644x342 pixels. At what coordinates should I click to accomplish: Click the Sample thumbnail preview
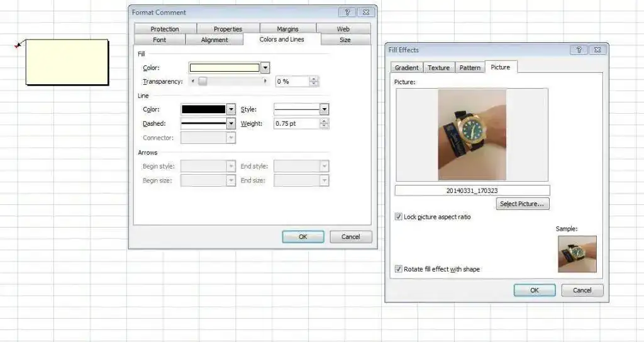(577, 254)
